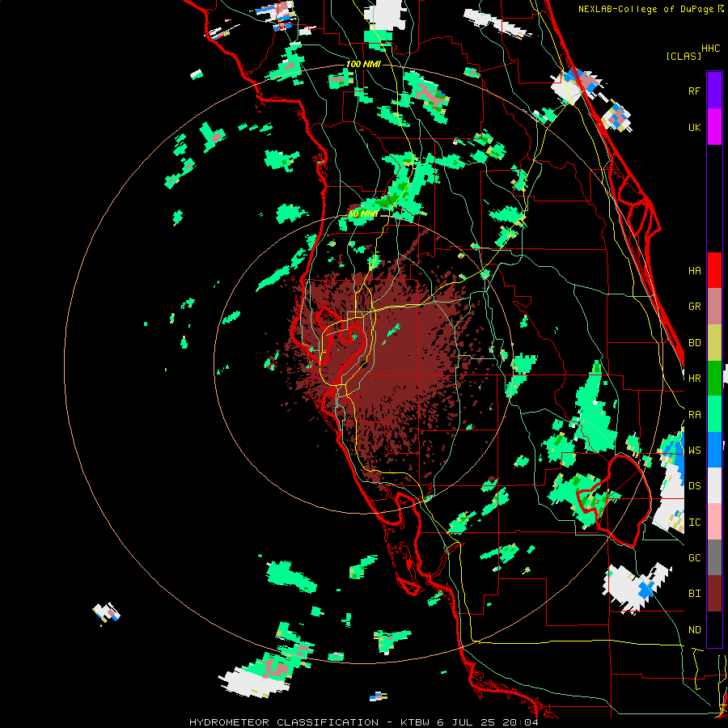Click the RF purple legend swatch
The image size is (728, 728).
(714, 91)
